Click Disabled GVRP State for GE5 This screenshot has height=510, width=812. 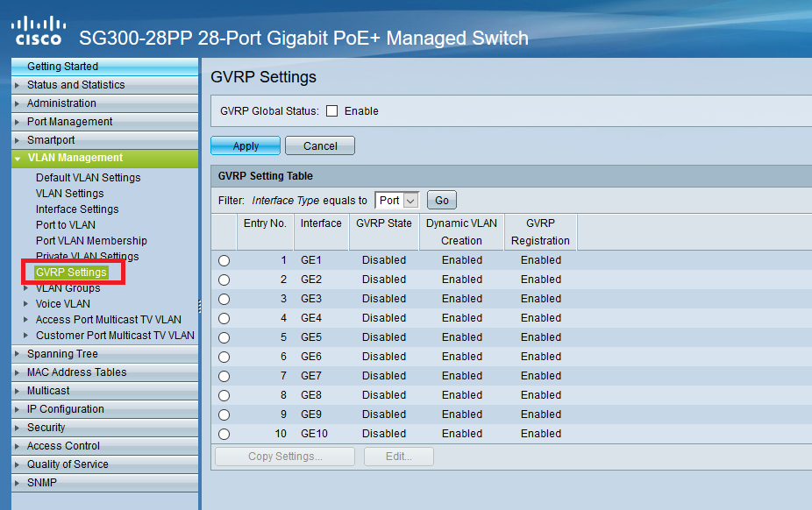click(384, 337)
